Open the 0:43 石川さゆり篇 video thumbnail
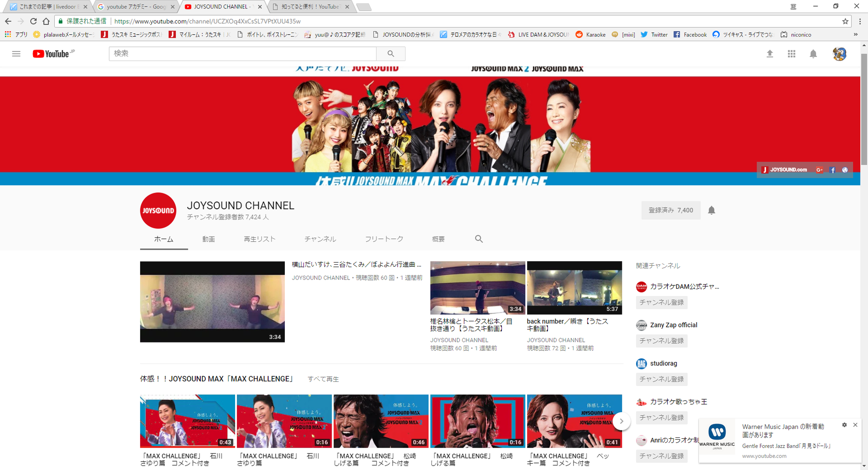 tap(187, 421)
